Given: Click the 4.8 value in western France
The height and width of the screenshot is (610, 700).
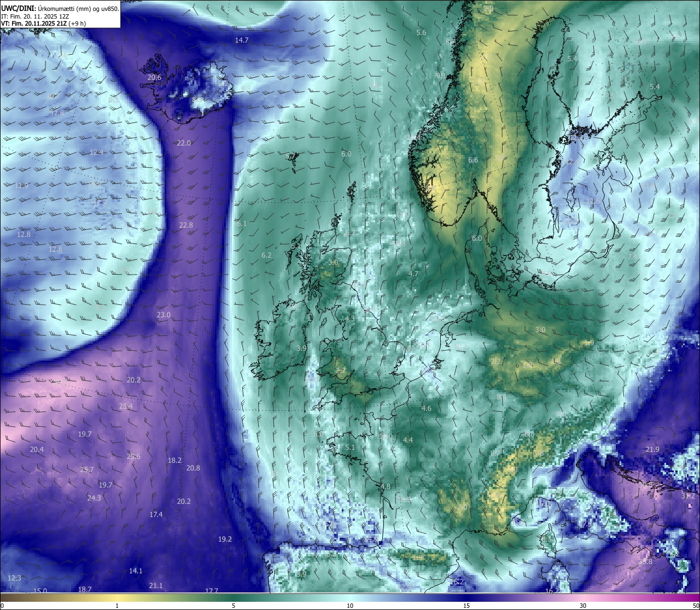Looking at the screenshot, I should pos(386,487).
